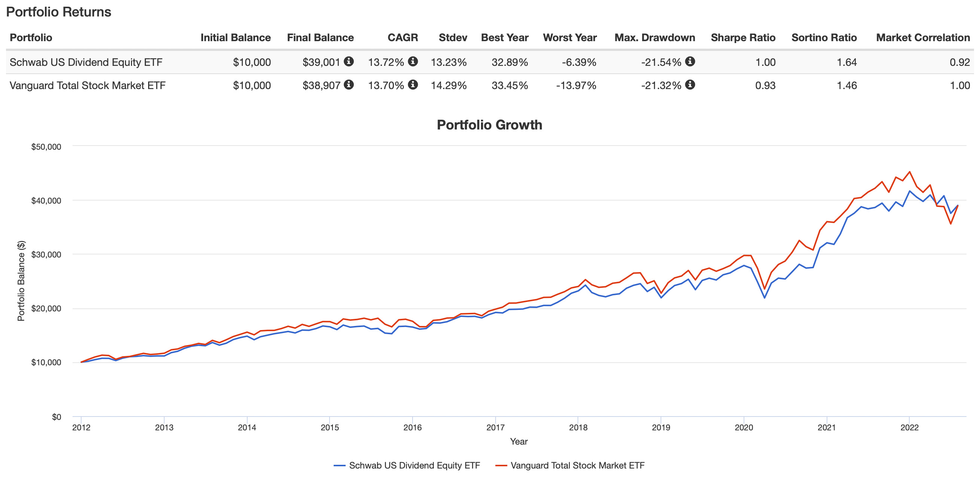Click the red line's peak near 2022
Screen dimensions: 980x482
click(910, 172)
